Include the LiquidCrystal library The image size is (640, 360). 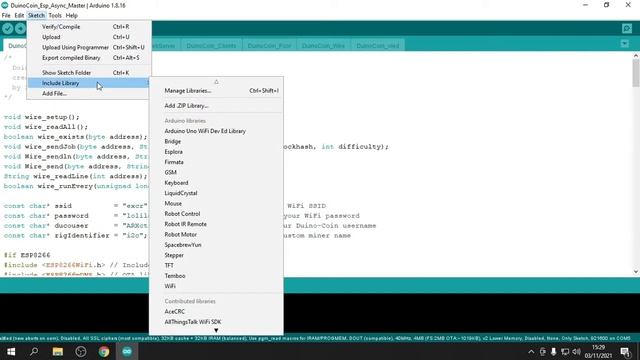click(216, 193)
